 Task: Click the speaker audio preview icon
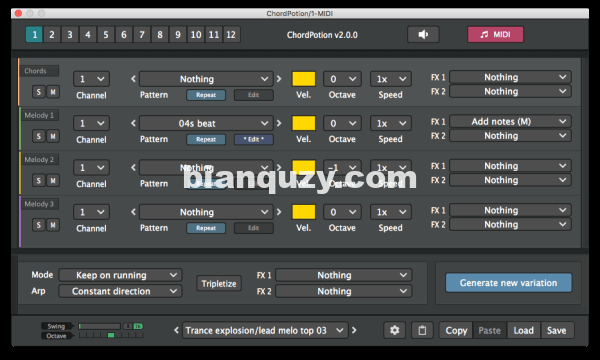tap(423, 35)
